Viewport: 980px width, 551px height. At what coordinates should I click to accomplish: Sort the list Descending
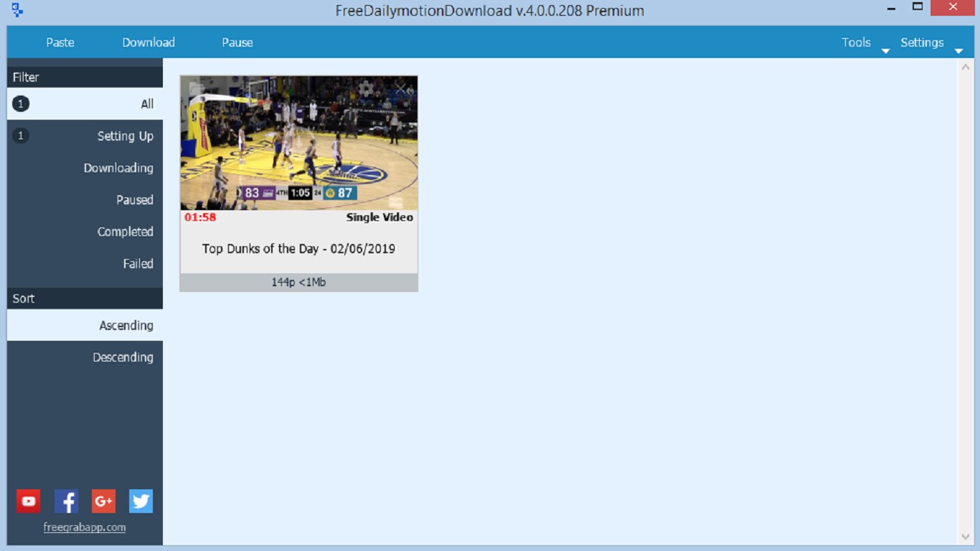pos(85,357)
